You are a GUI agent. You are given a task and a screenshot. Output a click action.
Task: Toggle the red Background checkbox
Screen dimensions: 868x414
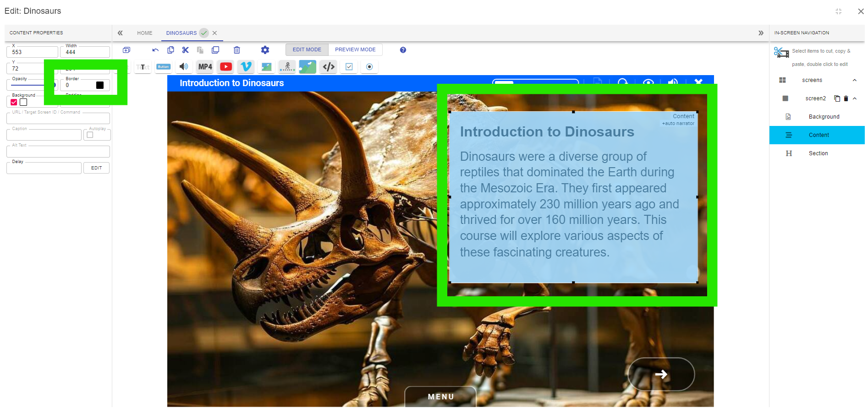[x=14, y=102]
